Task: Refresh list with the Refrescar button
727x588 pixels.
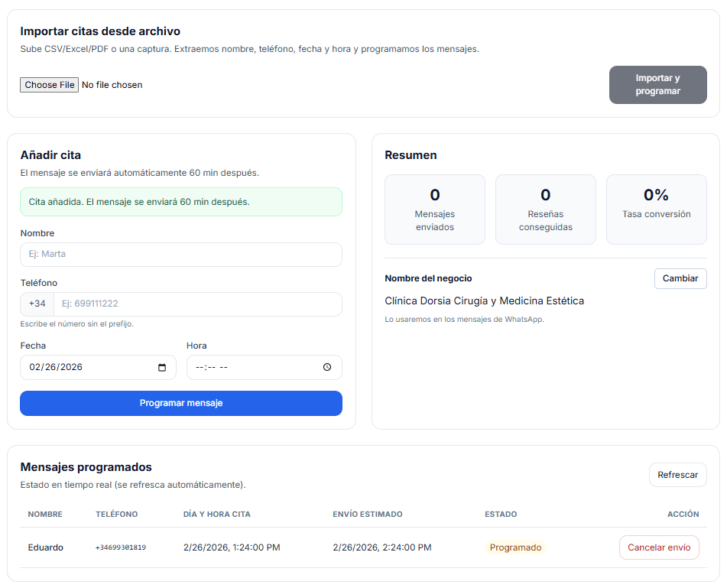Action: (677, 475)
